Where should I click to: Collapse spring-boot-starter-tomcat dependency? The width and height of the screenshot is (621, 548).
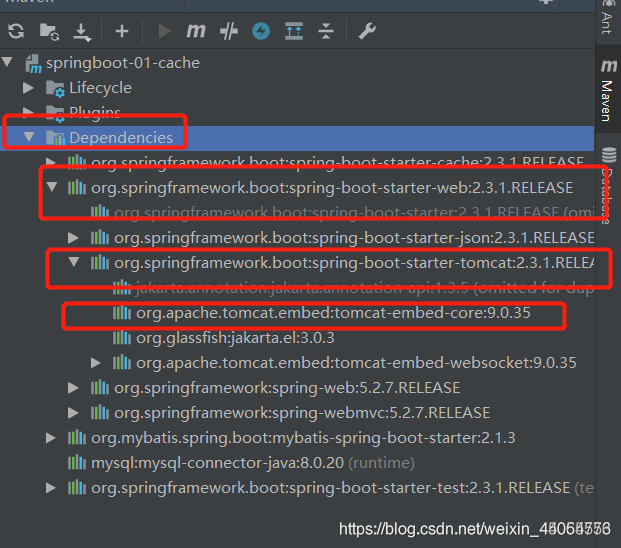point(74,262)
